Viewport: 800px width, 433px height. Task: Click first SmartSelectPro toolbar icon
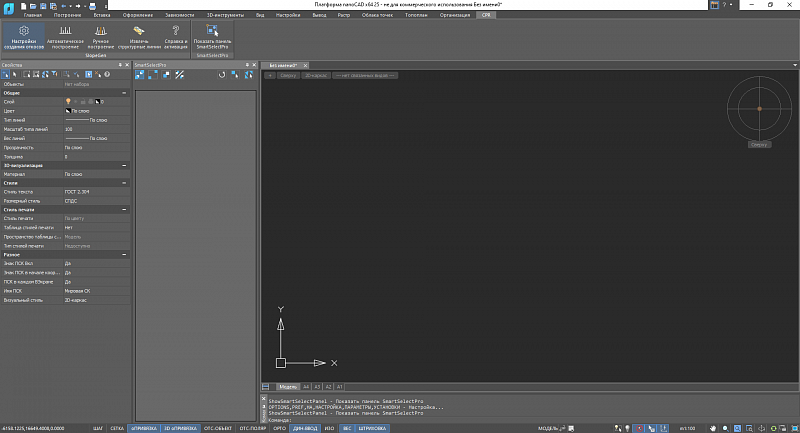(x=139, y=75)
